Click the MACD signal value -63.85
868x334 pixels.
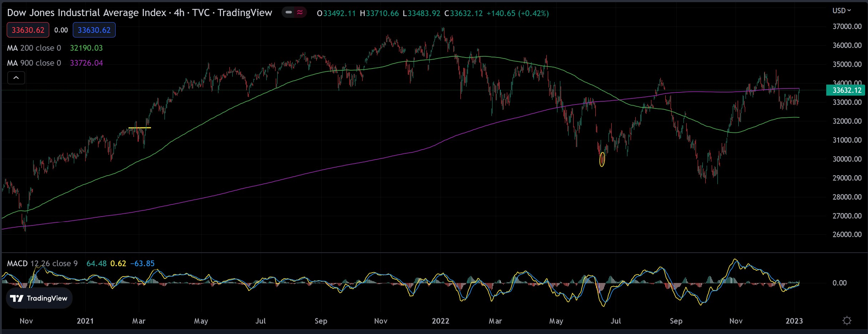[x=142, y=263]
